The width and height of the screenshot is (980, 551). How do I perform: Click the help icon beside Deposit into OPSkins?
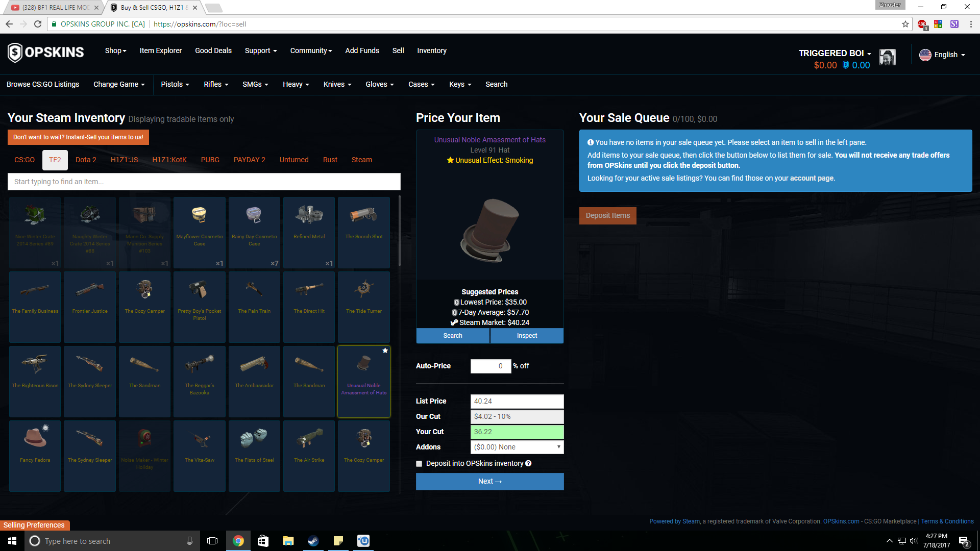point(528,463)
